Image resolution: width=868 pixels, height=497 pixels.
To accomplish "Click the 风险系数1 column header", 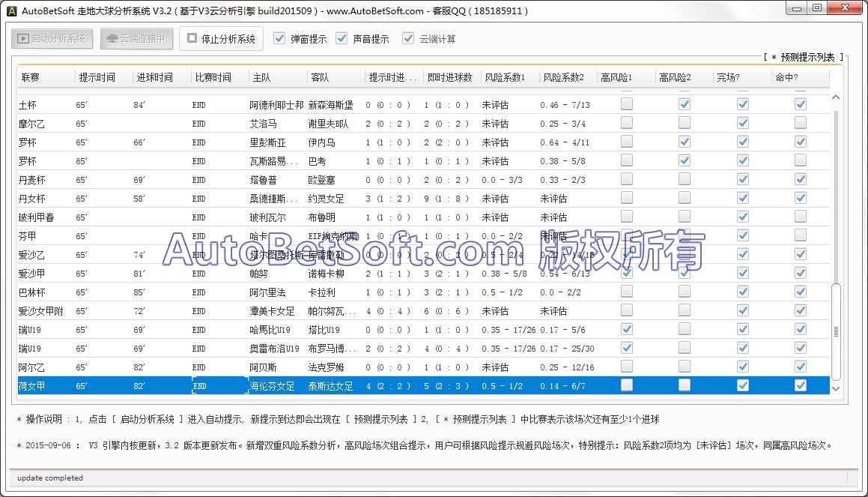I will pos(509,77).
